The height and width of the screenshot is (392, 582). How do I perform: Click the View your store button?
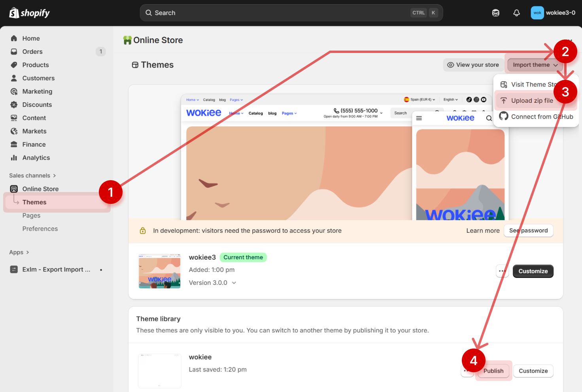(x=473, y=65)
